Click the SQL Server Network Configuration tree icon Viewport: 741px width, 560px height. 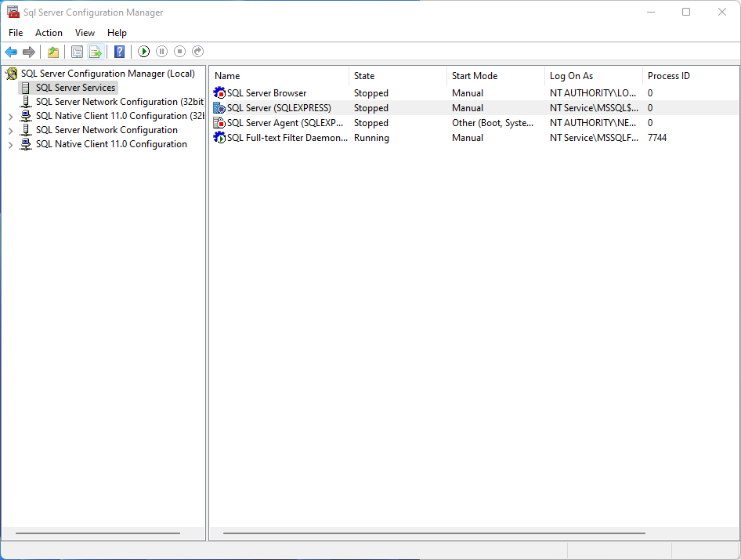[26, 130]
